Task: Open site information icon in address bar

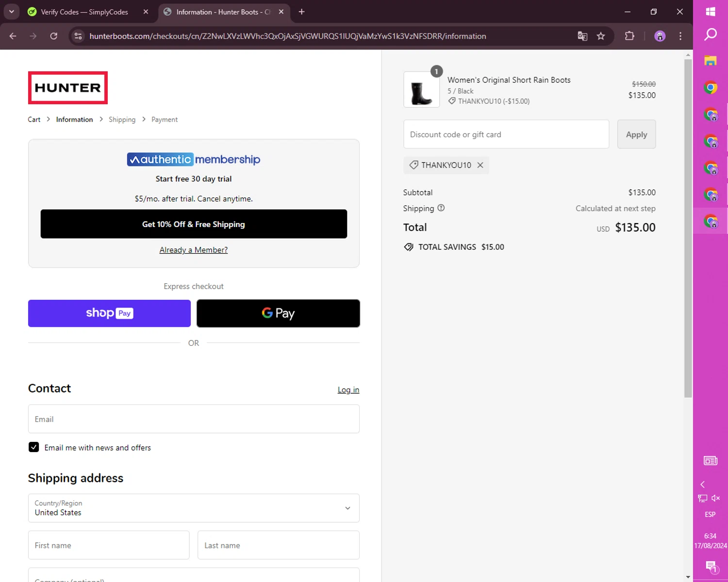Action: pyautogui.click(x=78, y=36)
